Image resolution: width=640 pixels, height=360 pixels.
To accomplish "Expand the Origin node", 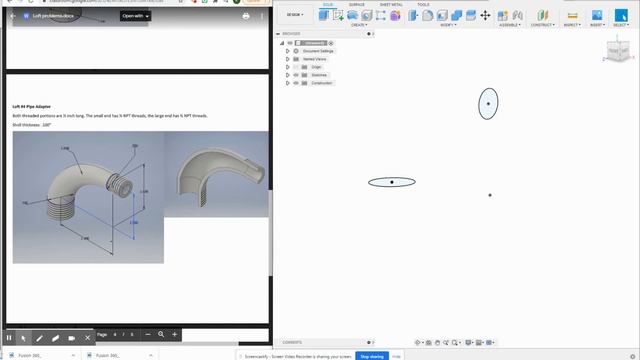I will (287, 67).
